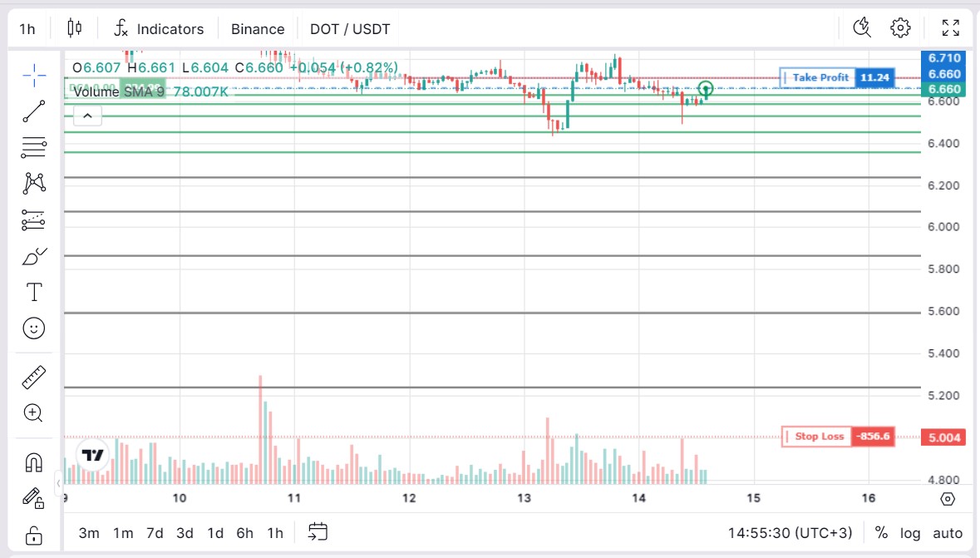This screenshot has height=558, width=980.
Task: Collapse the indicator legend with chevron
Action: [x=86, y=116]
